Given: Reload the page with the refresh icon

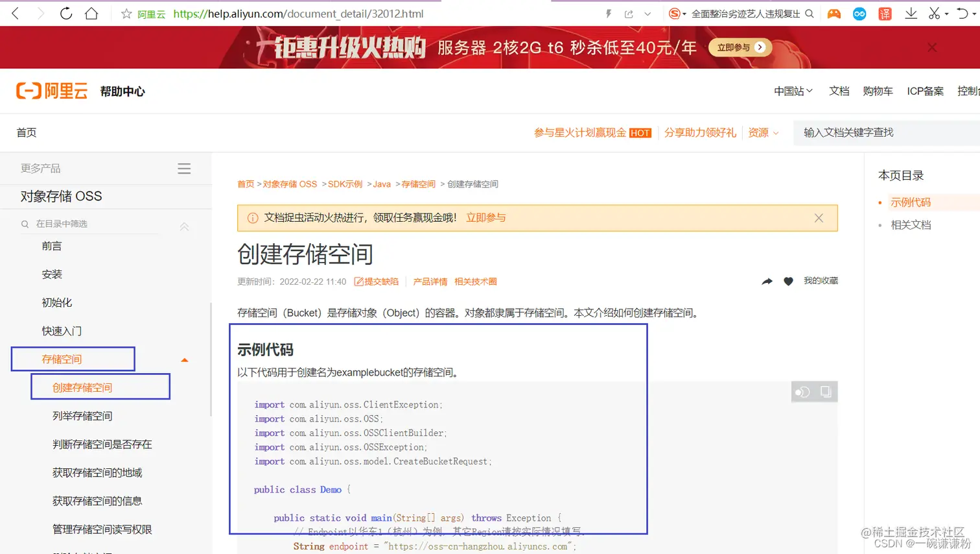Looking at the screenshot, I should point(66,13).
